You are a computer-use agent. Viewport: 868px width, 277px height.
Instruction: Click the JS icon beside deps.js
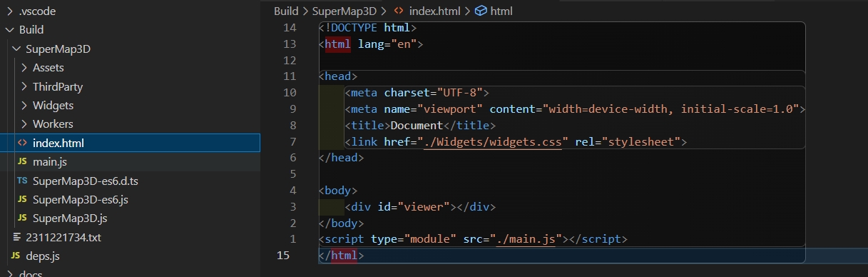click(x=15, y=256)
